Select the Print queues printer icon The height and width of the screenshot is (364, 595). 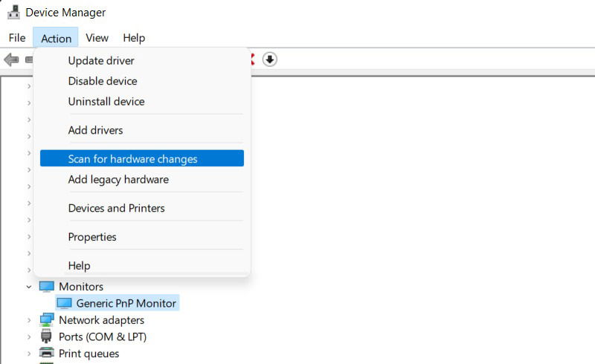pyautogui.click(x=47, y=353)
